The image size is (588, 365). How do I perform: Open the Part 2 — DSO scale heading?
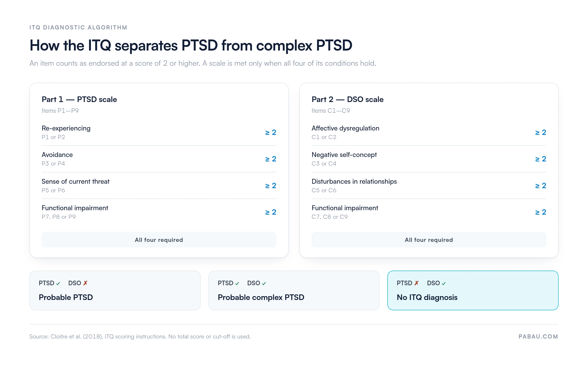click(348, 99)
